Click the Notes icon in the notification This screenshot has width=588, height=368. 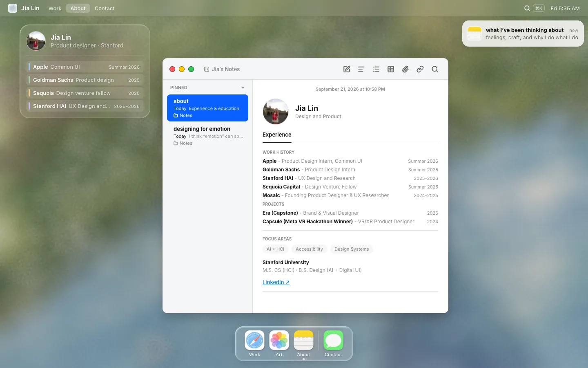pos(474,34)
